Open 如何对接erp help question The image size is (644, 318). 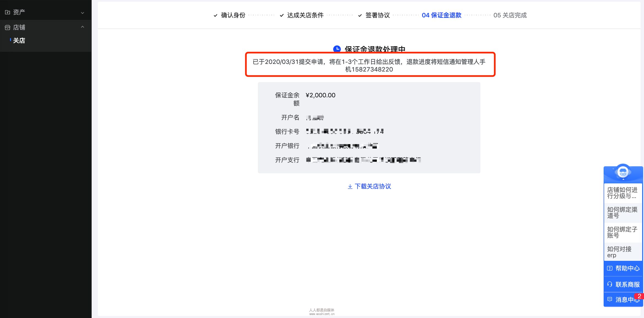pos(619,252)
